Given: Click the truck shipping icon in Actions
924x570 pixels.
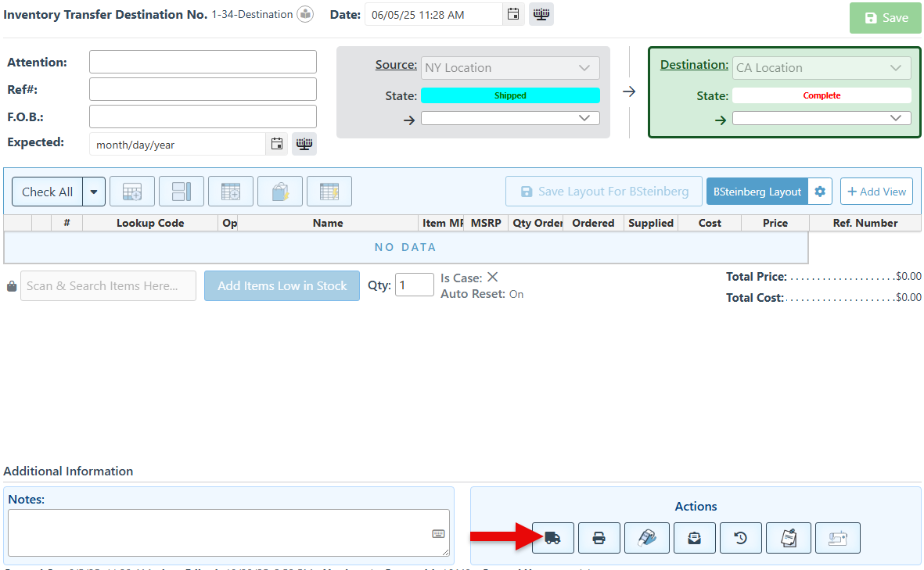Looking at the screenshot, I should coord(552,538).
